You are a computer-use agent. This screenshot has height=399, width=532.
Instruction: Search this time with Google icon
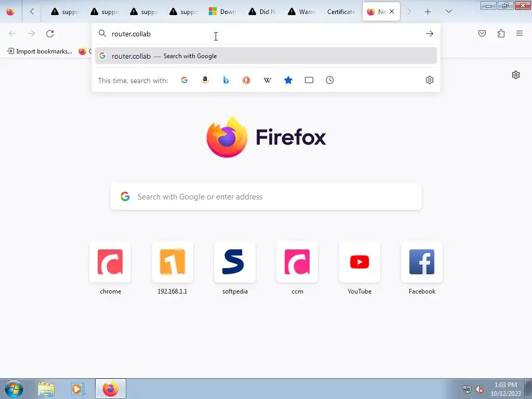184,80
